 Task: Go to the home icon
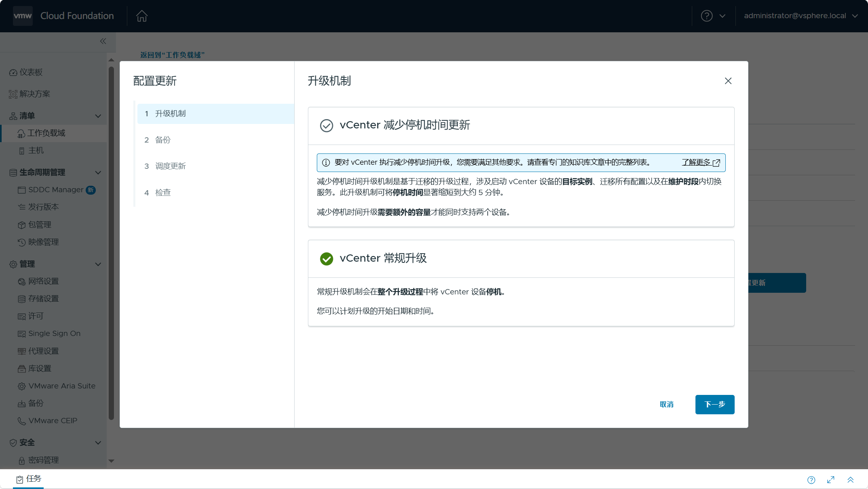(x=142, y=16)
